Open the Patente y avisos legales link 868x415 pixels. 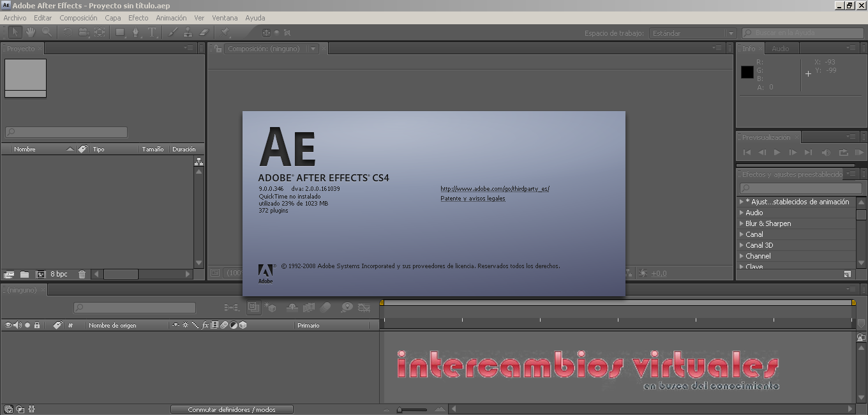[472, 199]
